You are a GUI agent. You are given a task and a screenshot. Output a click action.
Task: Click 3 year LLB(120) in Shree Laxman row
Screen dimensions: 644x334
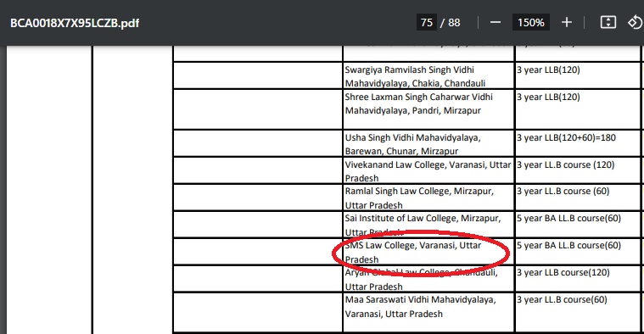point(548,97)
